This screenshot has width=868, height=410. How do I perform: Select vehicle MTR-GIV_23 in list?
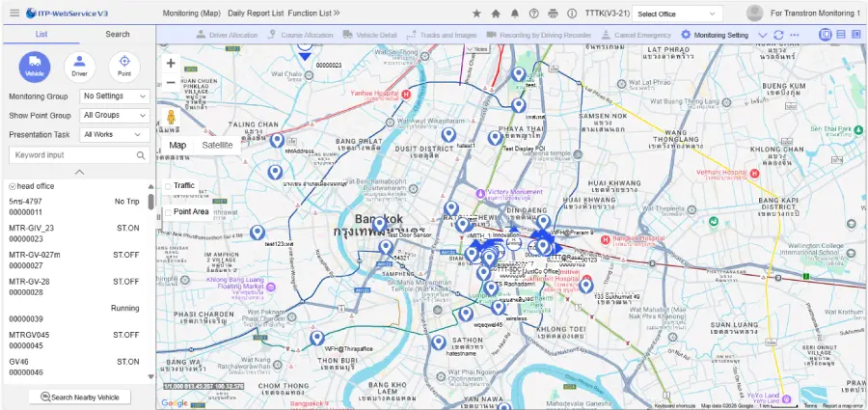pos(74,233)
